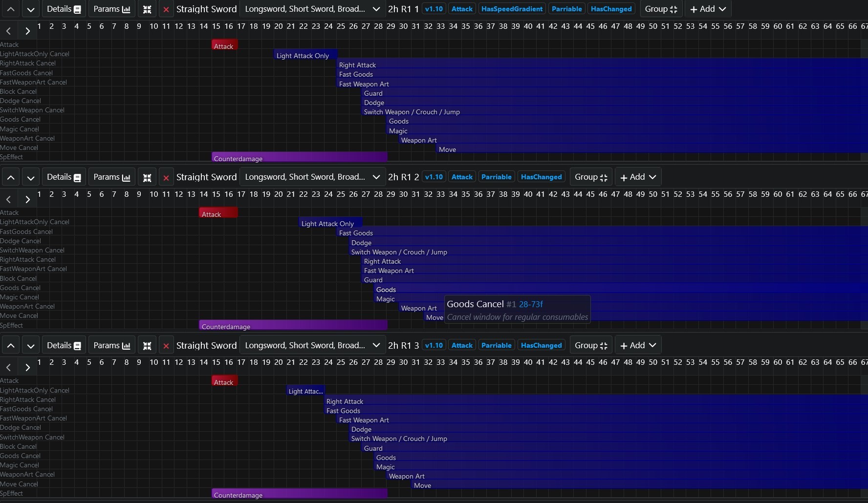Viewport: 868px width, 503px height.
Task: Click HasSpeedGradient tag in 2h R1 1
Action: pos(512,9)
